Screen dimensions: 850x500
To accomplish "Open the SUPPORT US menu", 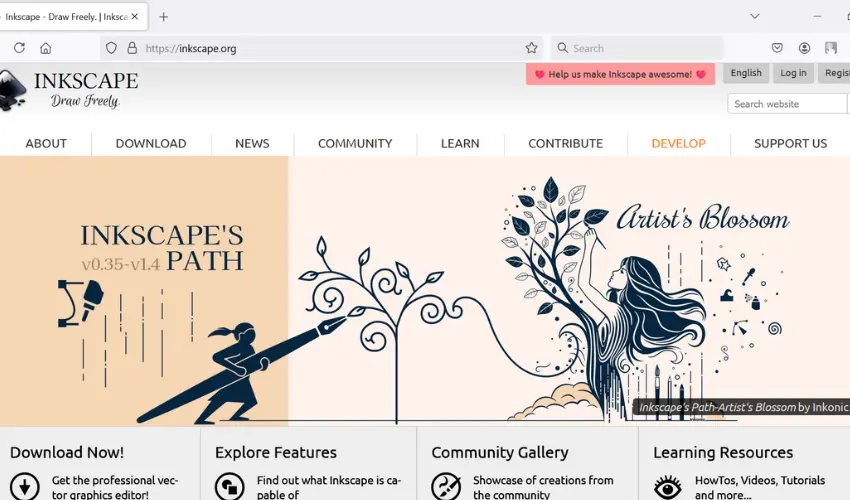I will tap(790, 143).
